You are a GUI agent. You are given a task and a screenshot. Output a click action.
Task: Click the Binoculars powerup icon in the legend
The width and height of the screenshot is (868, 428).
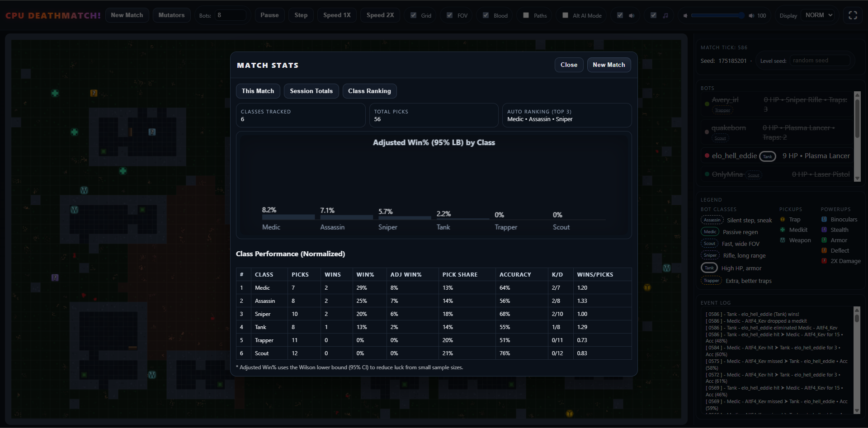click(824, 219)
